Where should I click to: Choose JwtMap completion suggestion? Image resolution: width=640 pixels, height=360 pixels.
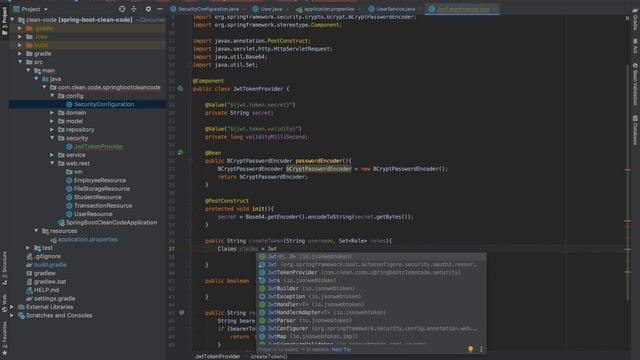371,336
